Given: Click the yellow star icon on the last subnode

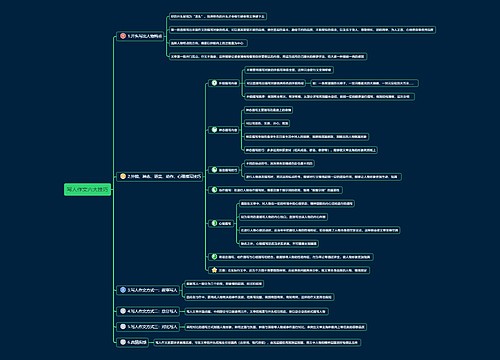Looking at the screenshot, I should 214,270.
